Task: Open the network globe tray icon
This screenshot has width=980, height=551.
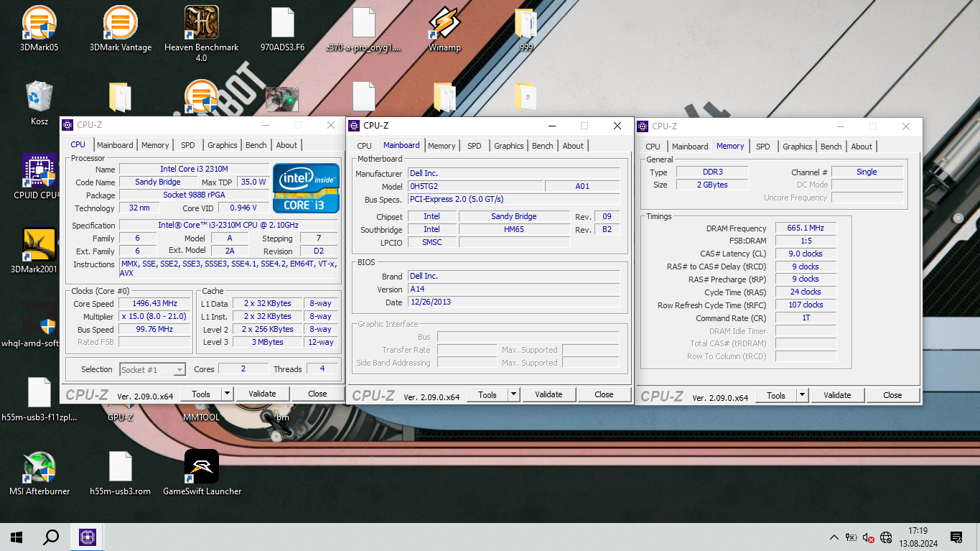Action: (886, 537)
